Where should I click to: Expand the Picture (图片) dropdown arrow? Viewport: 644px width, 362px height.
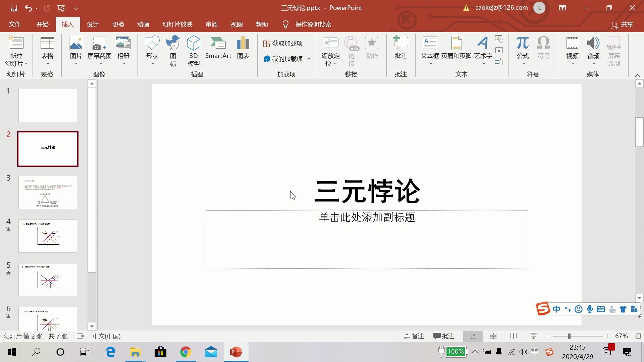(x=76, y=64)
